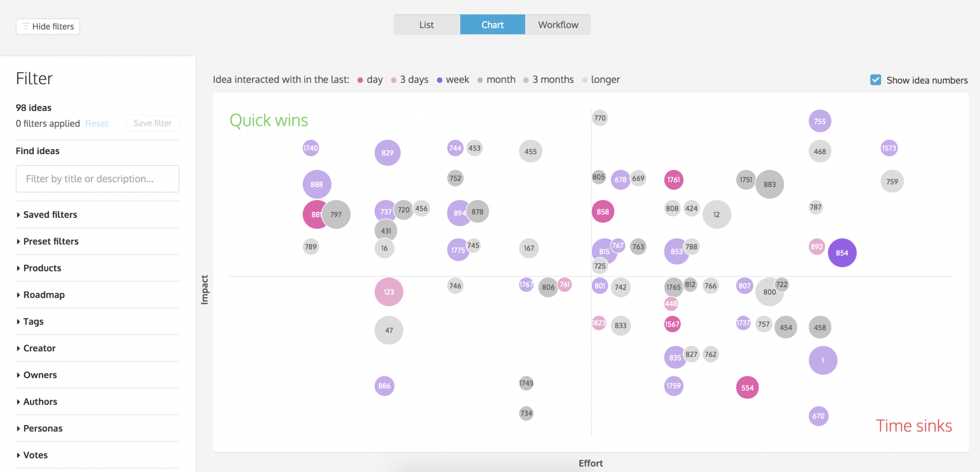This screenshot has height=472, width=980.
Task: Expand the Owners filter group
Action: click(40, 375)
